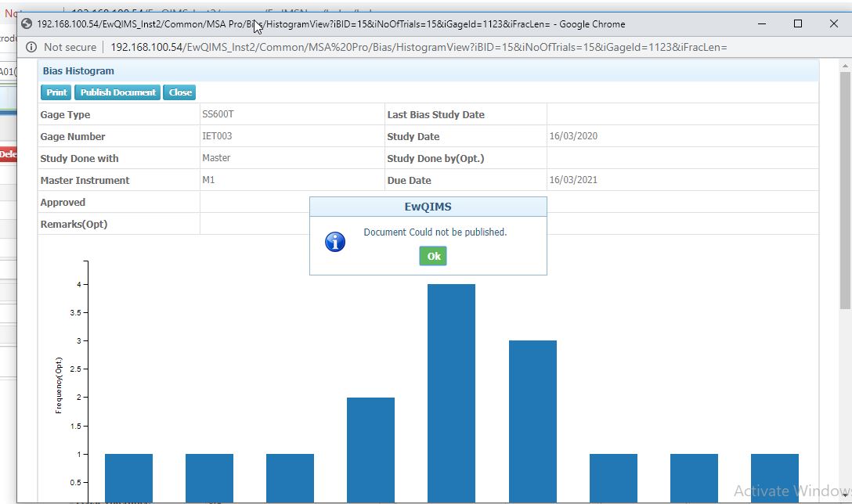Click the Master Instrument label

(x=85, y=180)
